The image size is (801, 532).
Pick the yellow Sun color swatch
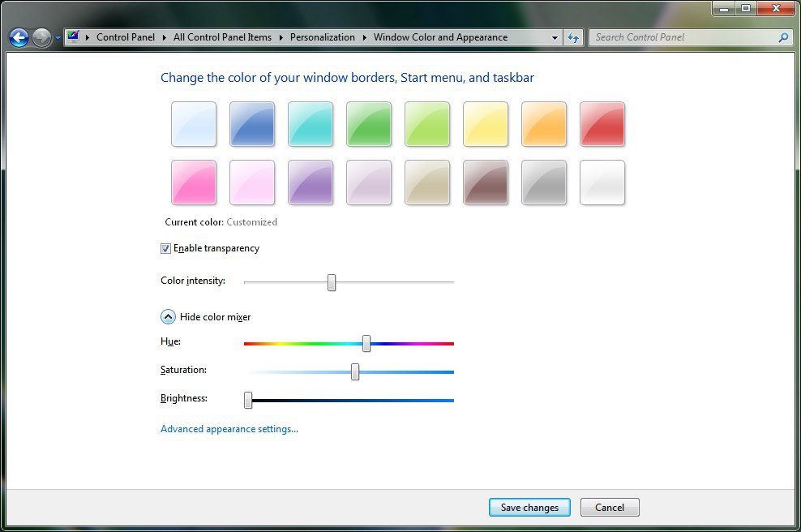point(486,124)
